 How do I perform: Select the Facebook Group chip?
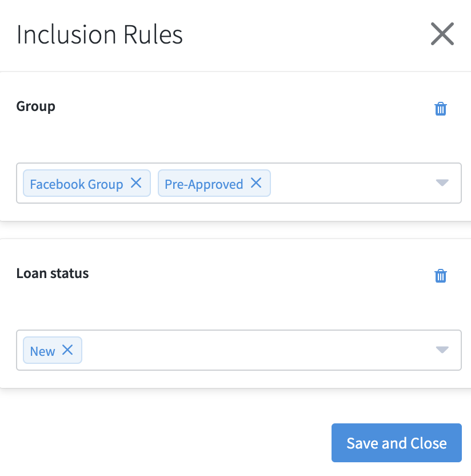point(76,184)
